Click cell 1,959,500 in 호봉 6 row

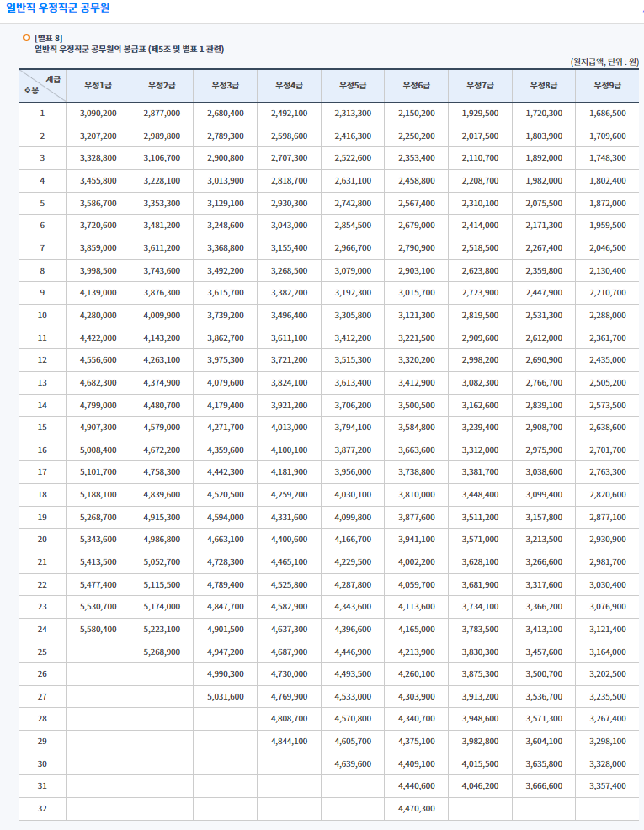[608, 225]
